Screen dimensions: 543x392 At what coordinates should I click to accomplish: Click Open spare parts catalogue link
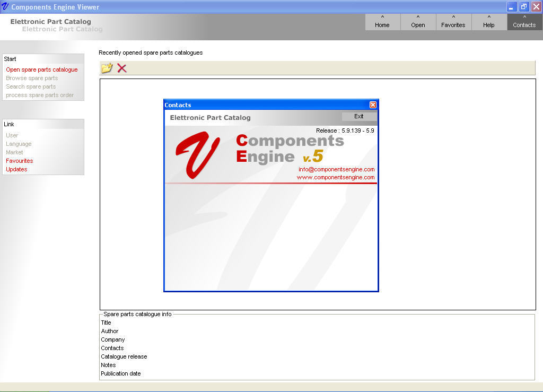tap(42, 69)
